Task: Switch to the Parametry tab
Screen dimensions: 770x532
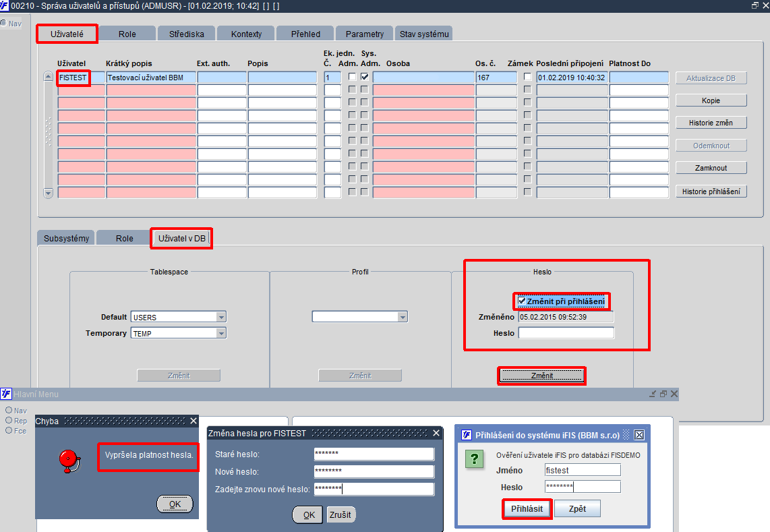Action: pyautogui.click(x=364, y=34)
